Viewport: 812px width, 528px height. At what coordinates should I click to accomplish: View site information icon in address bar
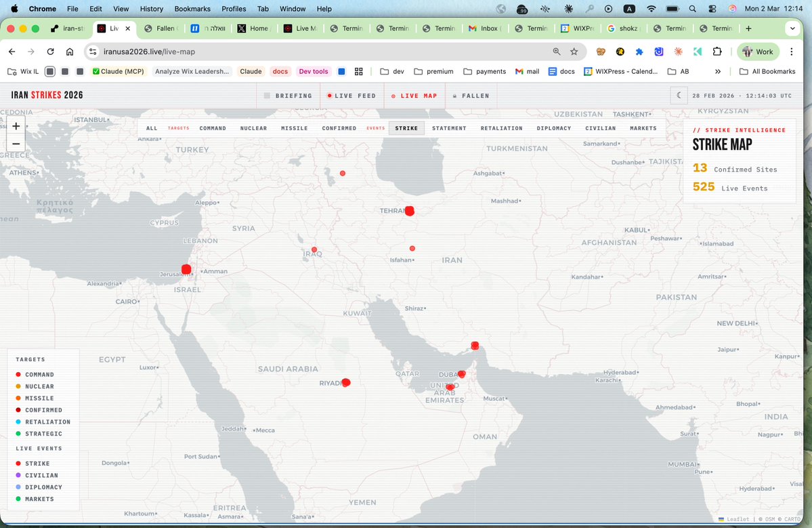pos(93,52)
